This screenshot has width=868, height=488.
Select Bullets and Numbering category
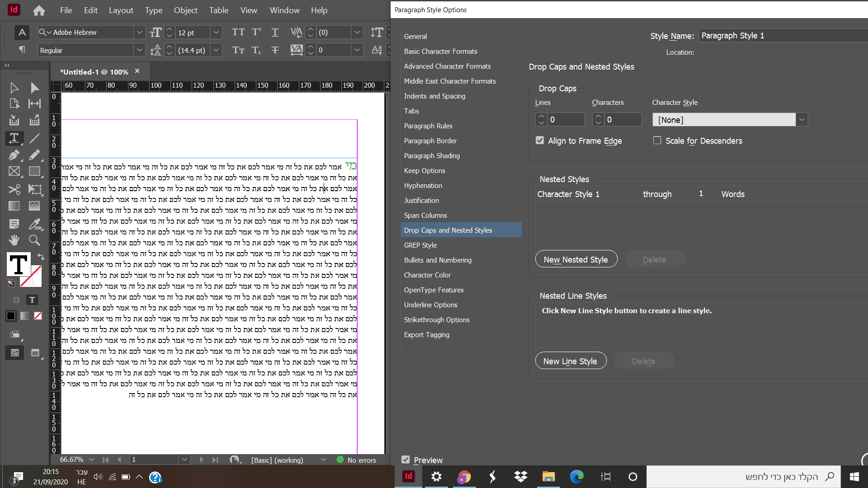[438, 260]
